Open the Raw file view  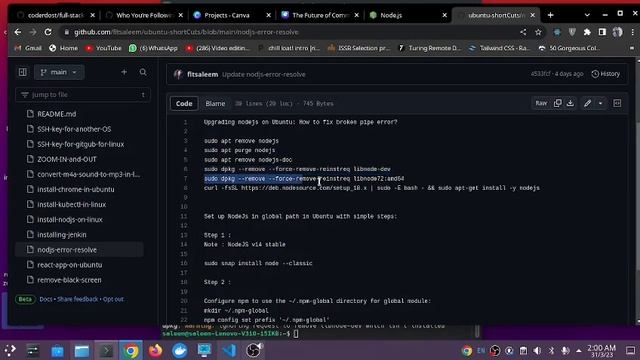click(x=541, y=103)
